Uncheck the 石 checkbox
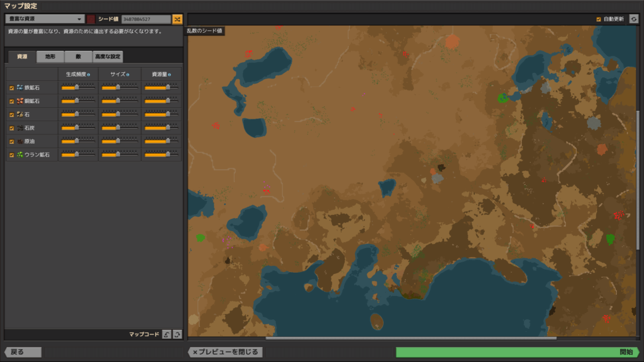 tap(11, 115)
